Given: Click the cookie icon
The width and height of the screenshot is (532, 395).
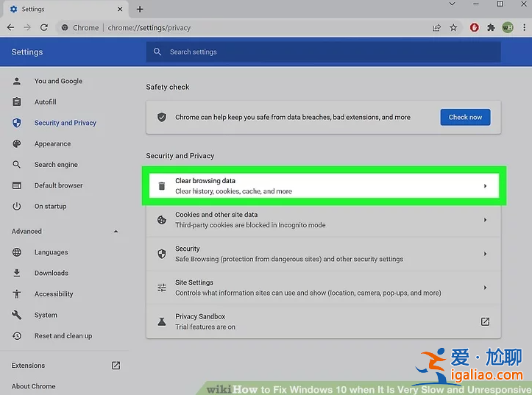Looking at the screenshot, I should pos(162,220).
